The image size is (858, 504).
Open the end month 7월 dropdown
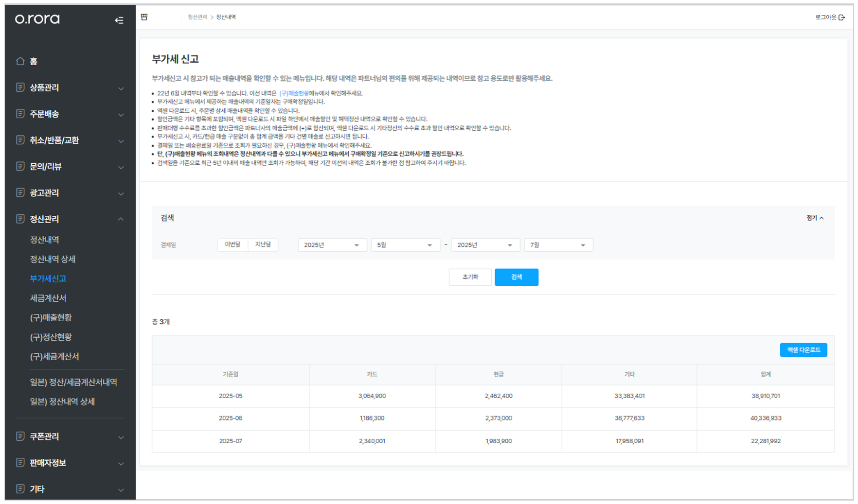pyautogui.click(x=558, y=245)
